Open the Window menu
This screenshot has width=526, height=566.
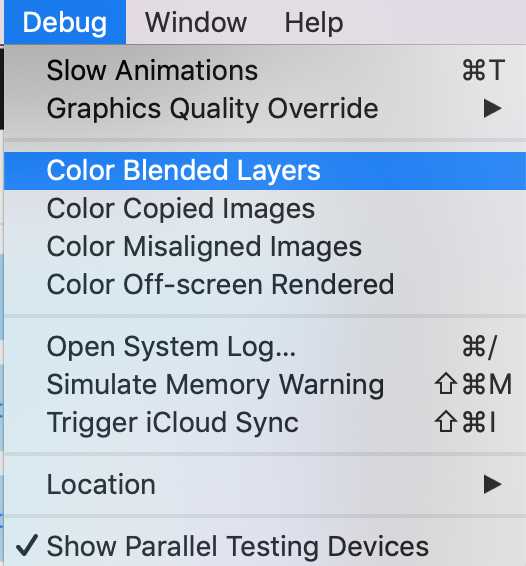tap(196, 22)
